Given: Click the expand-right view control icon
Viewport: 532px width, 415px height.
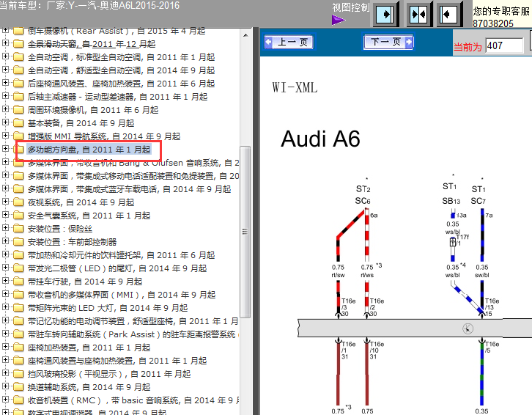Looking at the screenshot, I should coord(385,14).
